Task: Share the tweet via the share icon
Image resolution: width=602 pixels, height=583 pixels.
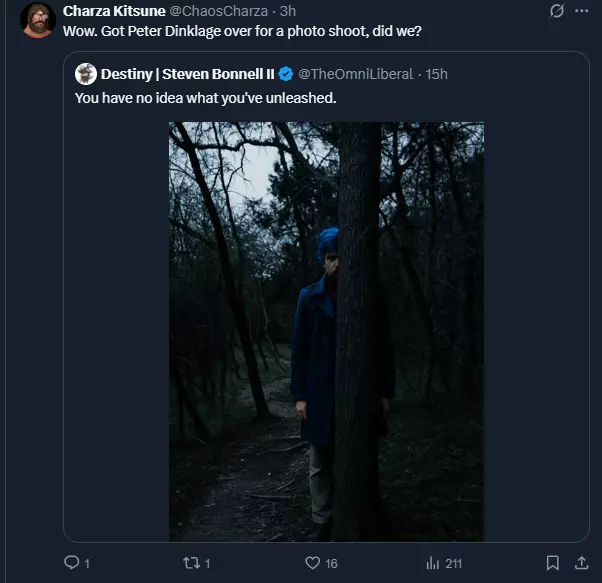Action: [581, 563]
